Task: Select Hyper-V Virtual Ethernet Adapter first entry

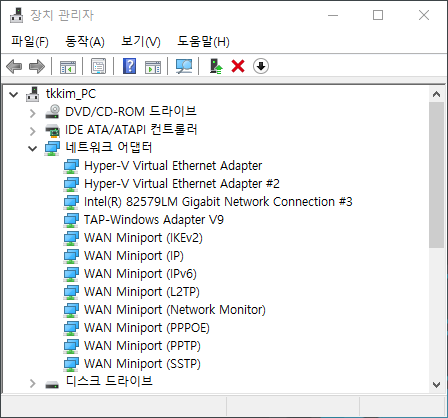Action: [173, 166]
